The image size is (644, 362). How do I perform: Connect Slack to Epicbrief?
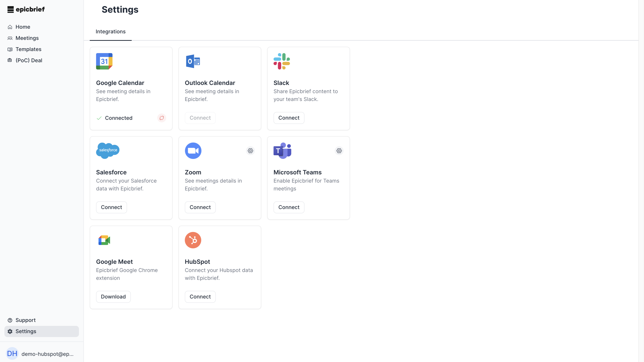[x=289, y=118]
